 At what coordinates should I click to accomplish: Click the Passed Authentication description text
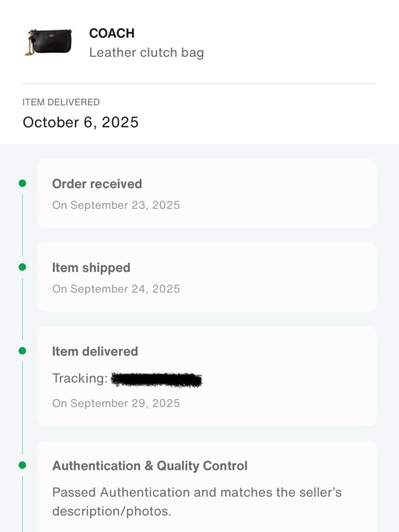(x=197, y=502)
